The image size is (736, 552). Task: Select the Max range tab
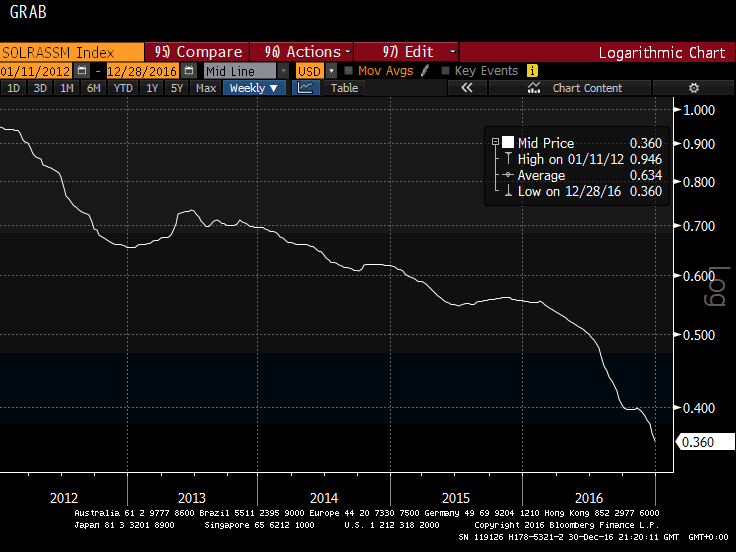(x=206, y=88)
